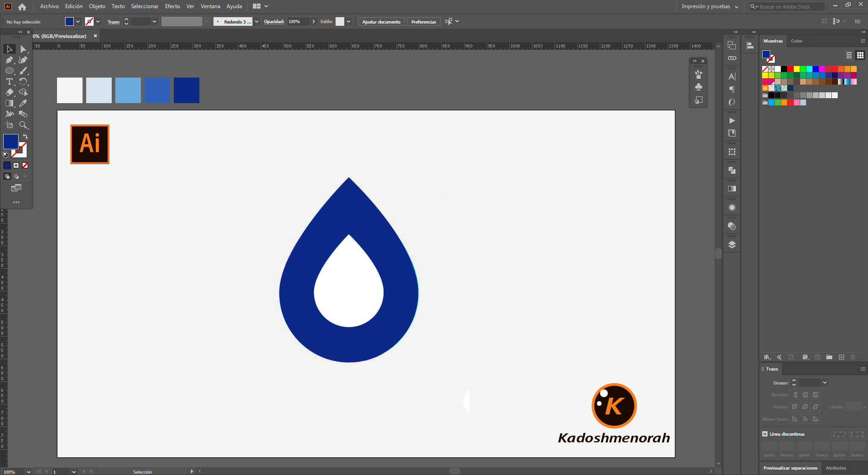Click the light blue palette square above artboard
This screenshot has height=475, width=868.
coord(128,90)
